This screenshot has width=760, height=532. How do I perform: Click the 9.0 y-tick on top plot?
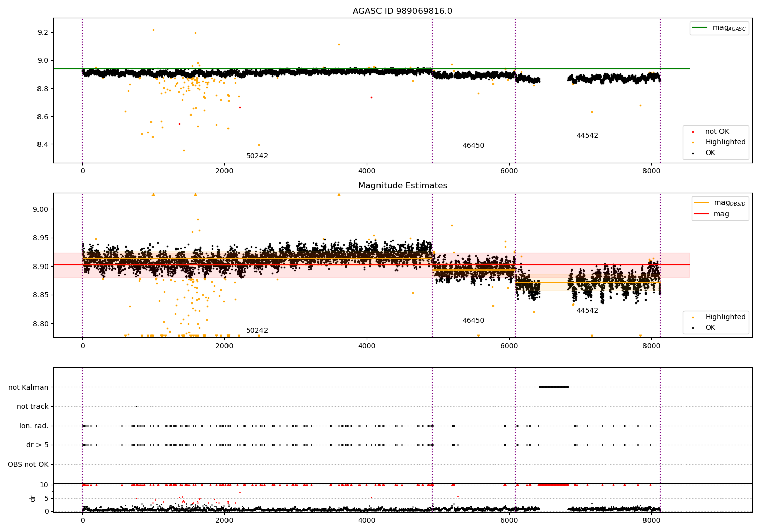pyautogui.click(x=43, y=61)
